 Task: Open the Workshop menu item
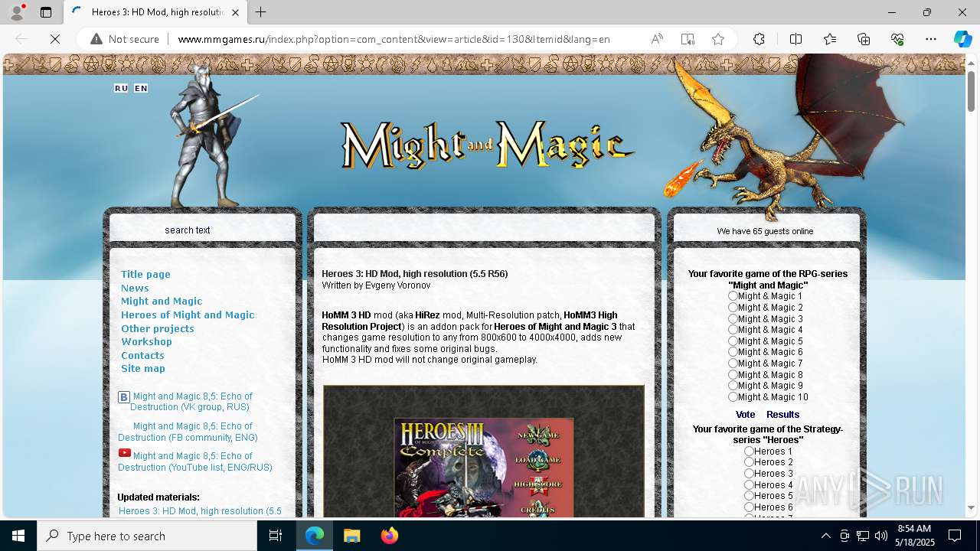(x=146, y=341)
